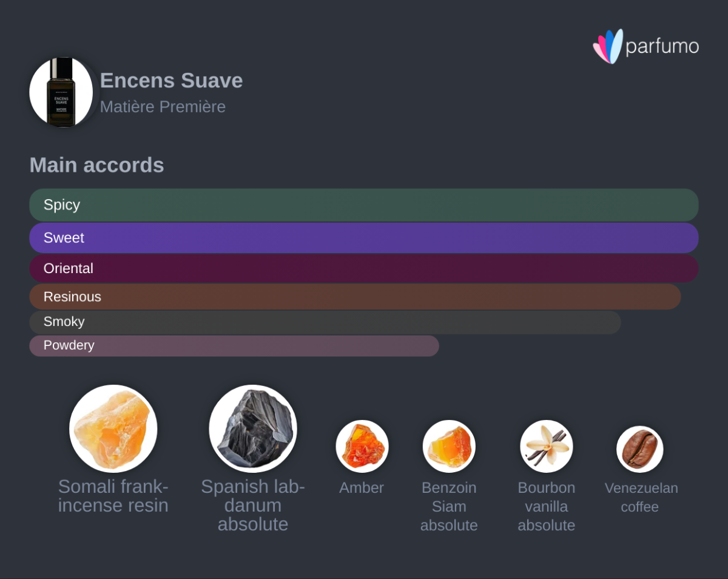Click the Somali frankincense resin label
Image resolution: width=728 pixels, height=579 pixels.
pyautogui.click(x=113, y=496)
